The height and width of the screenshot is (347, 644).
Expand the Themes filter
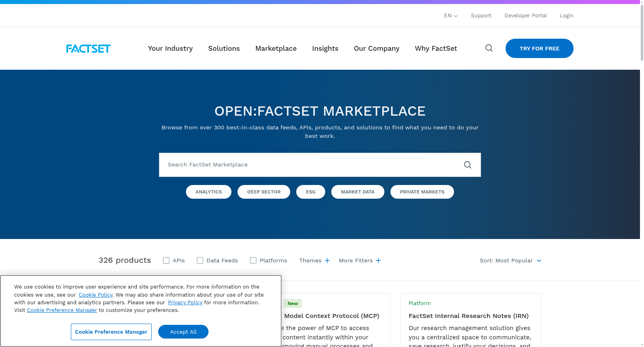(315, 261)
